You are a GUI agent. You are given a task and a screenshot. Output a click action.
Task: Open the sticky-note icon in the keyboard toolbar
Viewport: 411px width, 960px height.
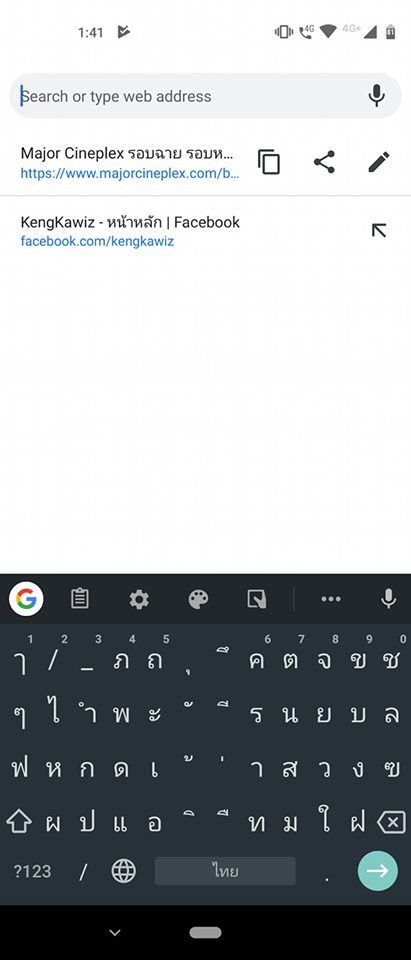(257, 599)
